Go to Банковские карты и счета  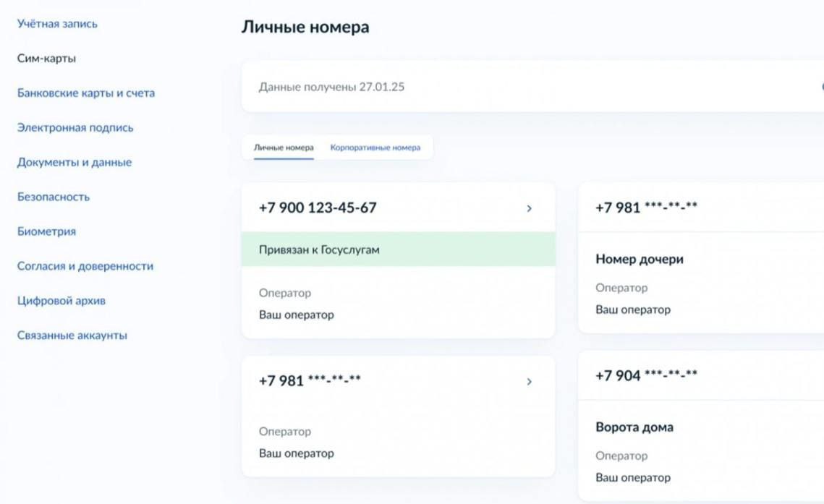(x=85, y=93)
